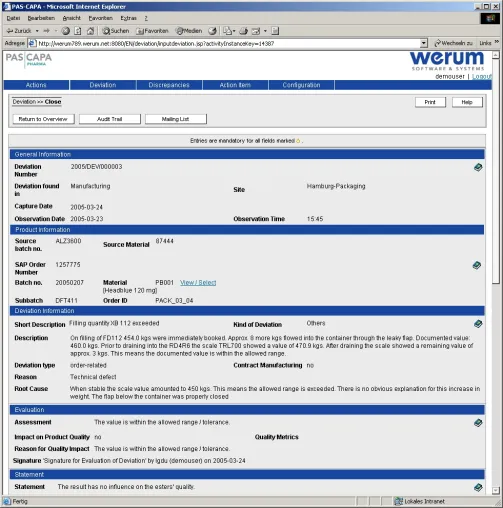Open the Ansicht menu
The height and width of the screenshot is (508, 503).
click(72, 18)
